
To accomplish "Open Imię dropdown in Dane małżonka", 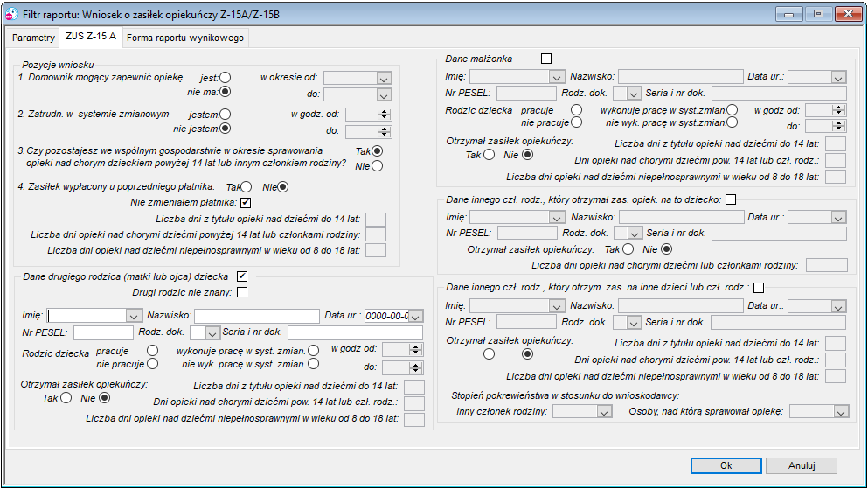I will 556,77.
